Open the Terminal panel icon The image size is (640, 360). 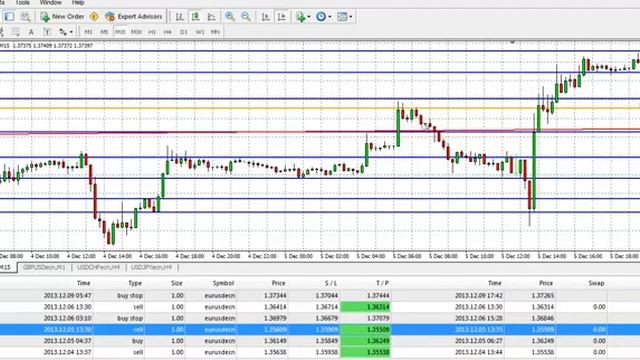point(9,17)
